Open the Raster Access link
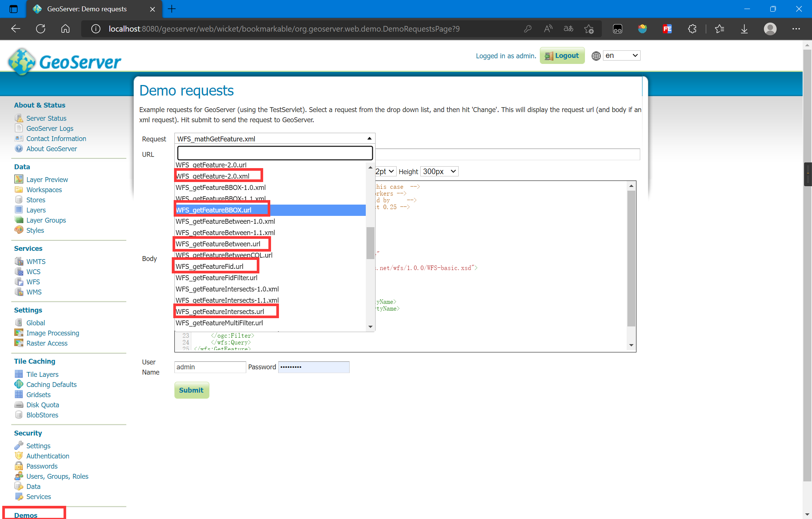The height and width of the screenshot is (519, 812). click(47, 343)
